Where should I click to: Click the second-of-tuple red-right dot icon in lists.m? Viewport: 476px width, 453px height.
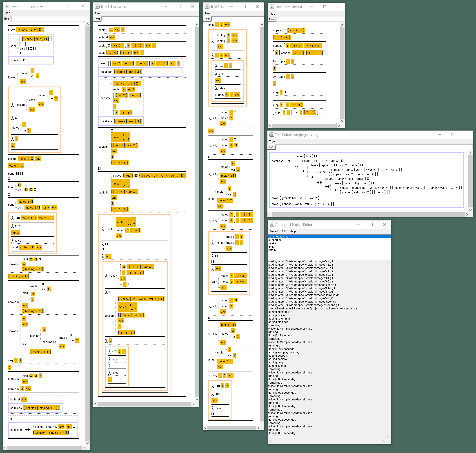click(x=274, y=77)
